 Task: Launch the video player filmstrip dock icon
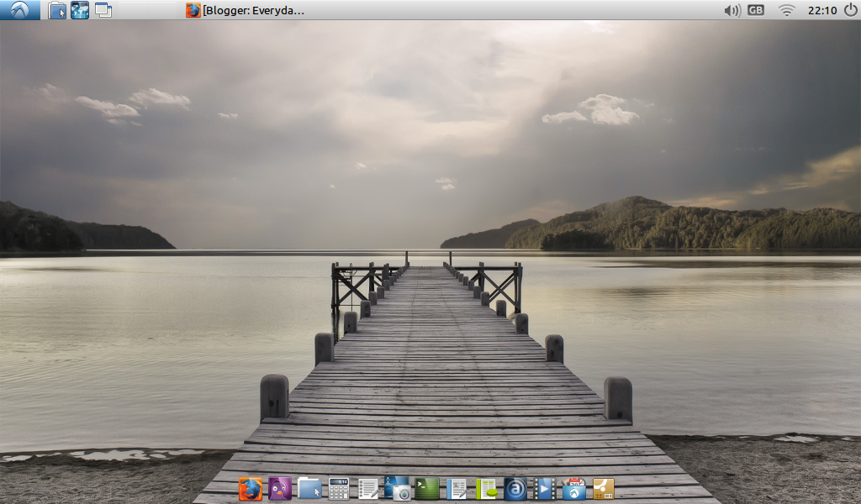click(545, 489)
